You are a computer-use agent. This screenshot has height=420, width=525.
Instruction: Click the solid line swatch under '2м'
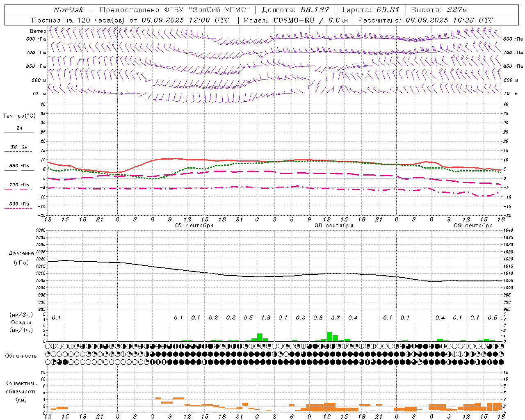tap(19, 133)
